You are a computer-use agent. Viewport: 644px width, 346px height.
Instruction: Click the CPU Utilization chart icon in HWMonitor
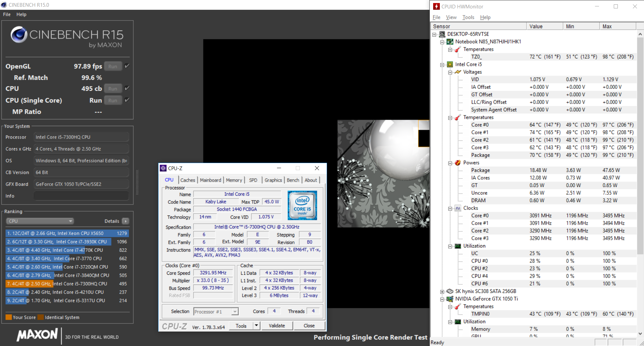(x=458, y=246)
